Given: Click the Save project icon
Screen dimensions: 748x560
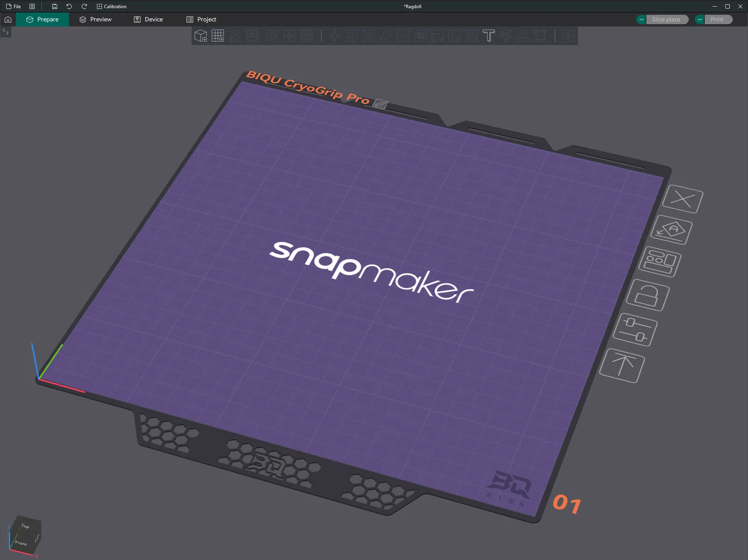Looking at the screenshot, I should (x=55, y=7).
